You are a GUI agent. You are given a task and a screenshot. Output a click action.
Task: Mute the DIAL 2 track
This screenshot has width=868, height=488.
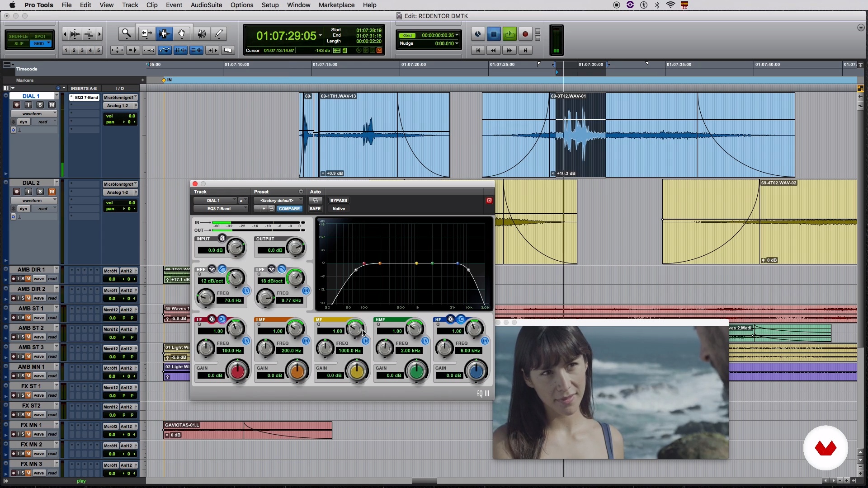click(52, 192)
